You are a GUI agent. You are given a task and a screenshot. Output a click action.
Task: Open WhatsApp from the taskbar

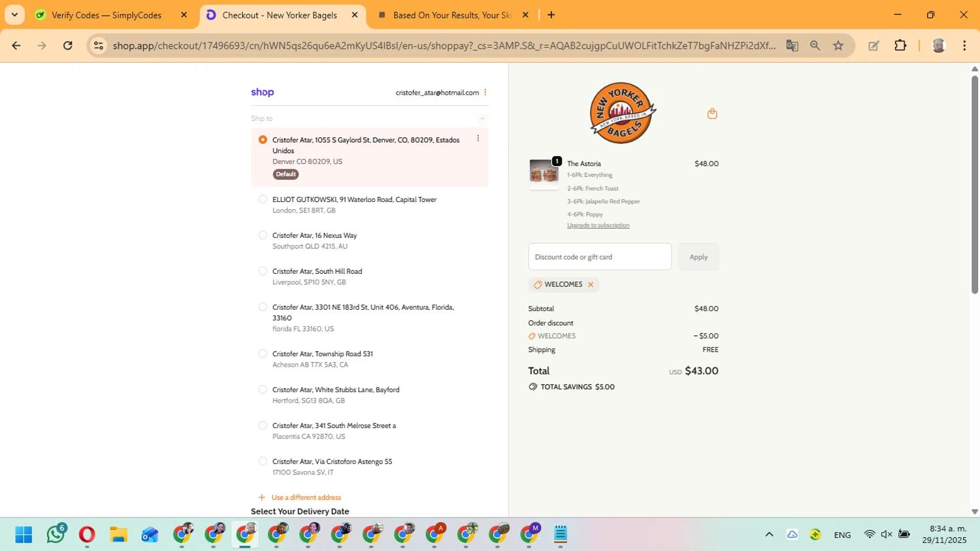tap(56, 535)
